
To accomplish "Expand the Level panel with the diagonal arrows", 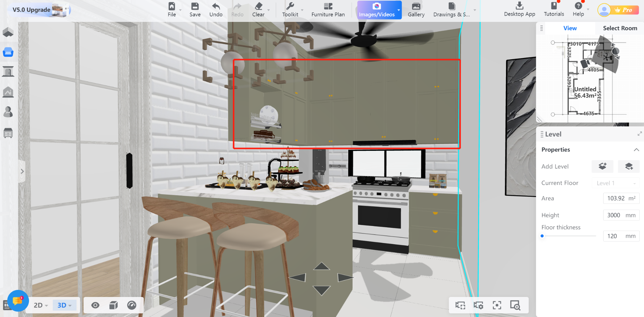I will point(640,134).
